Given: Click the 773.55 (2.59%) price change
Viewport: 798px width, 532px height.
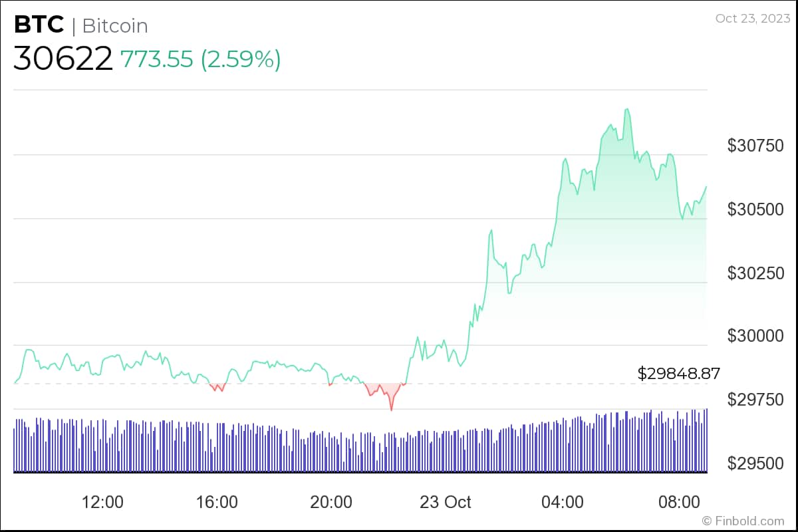Looking at the screenshot, I should point(200,59).
